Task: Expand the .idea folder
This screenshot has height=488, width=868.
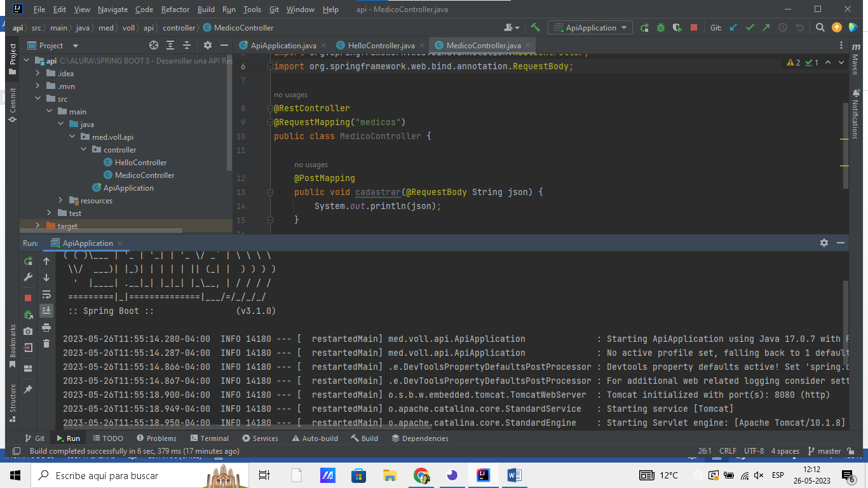Action: (38, 73)
